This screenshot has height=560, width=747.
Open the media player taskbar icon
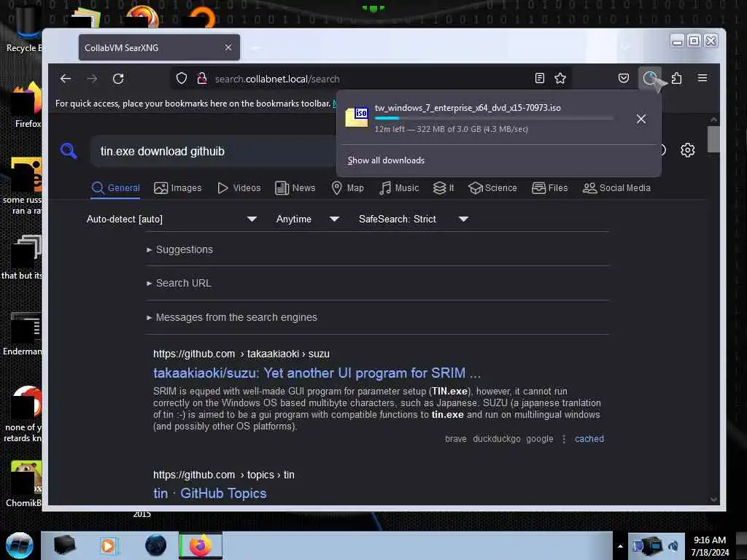[x=108, y=545]
